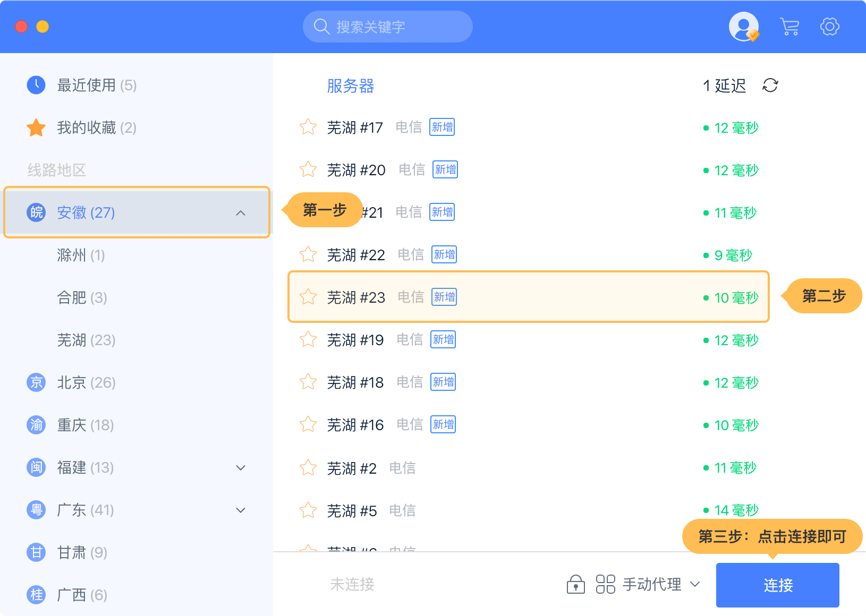Open the settings gear icon
This screenshot has width=866, height=616.
[x=829, y=27]
